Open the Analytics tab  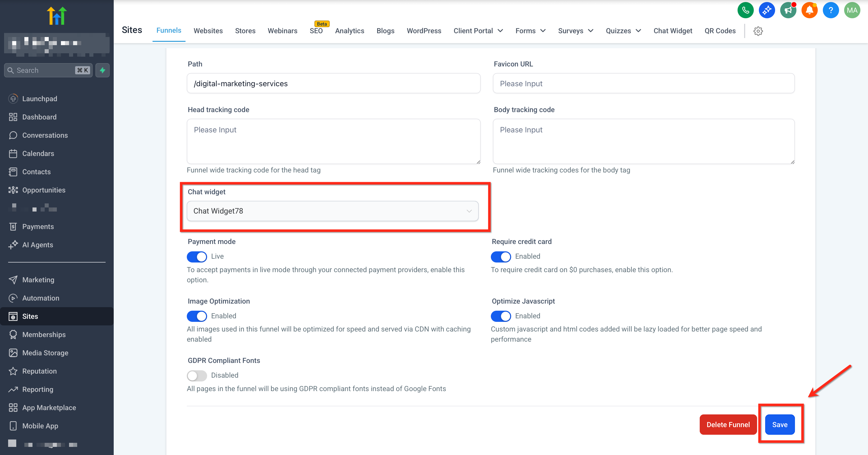coord(349,31)
